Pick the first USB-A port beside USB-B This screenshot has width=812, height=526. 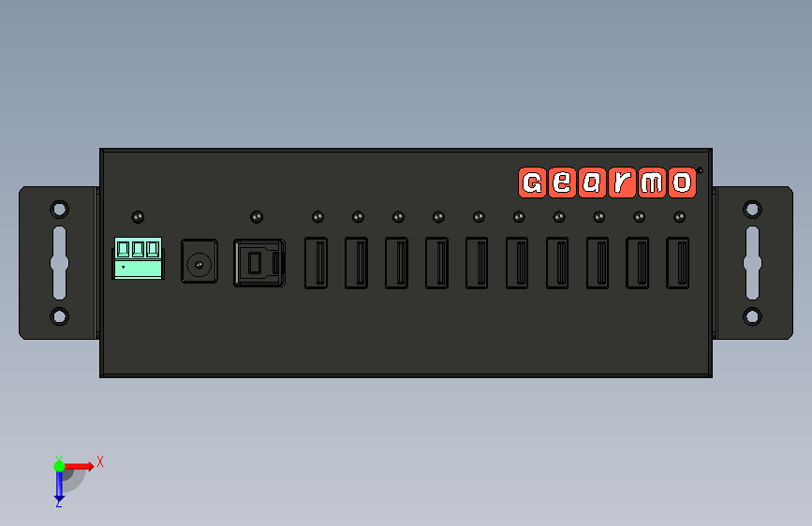coord(316,262)
